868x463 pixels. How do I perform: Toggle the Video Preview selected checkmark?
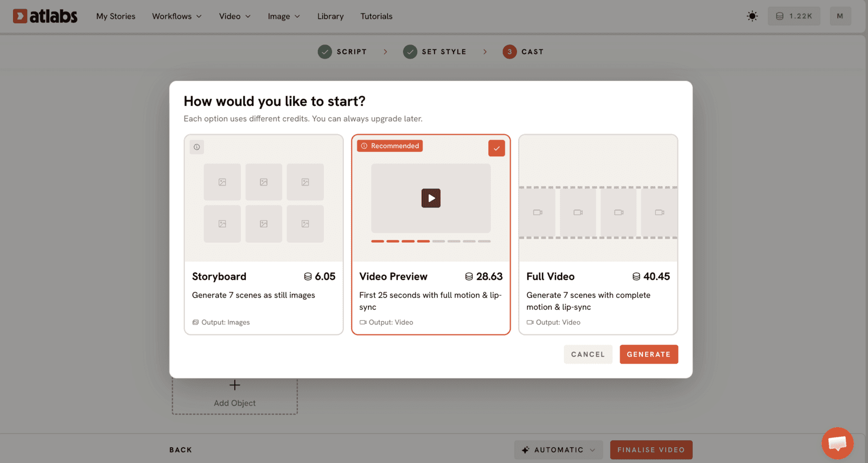pos(496,148)
